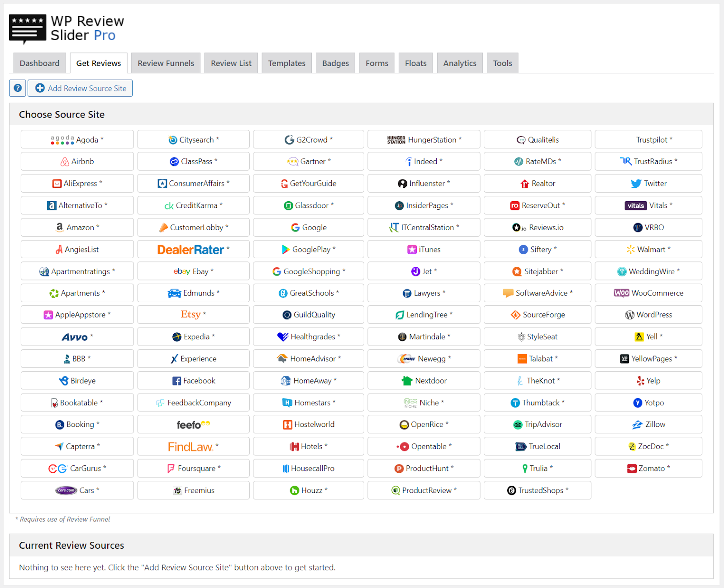Open the Review List tab
Screen dimensions: 724x588
pyautogui.click(x=231, y=63)
